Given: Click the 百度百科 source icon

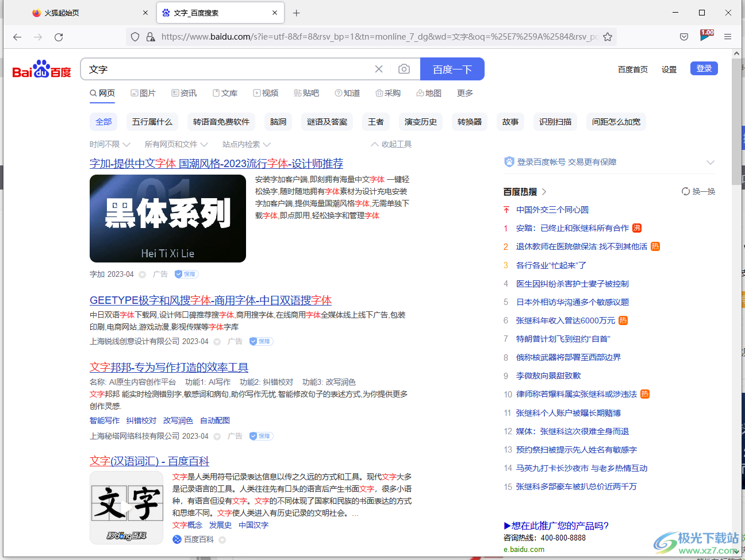Looking at the screenshot, I should (177, 539).
